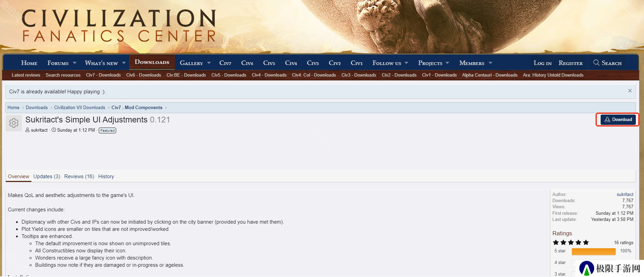Open Civ4: Col - Downloads link
The image size is (644, 277).
(314, 75)
